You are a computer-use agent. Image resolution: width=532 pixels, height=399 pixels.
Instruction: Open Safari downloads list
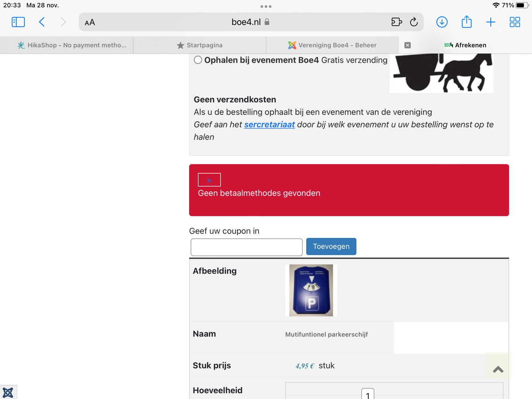click(x=442, y=22)
